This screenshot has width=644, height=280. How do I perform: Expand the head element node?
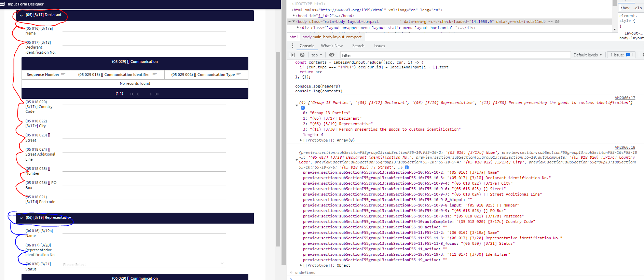294,16
